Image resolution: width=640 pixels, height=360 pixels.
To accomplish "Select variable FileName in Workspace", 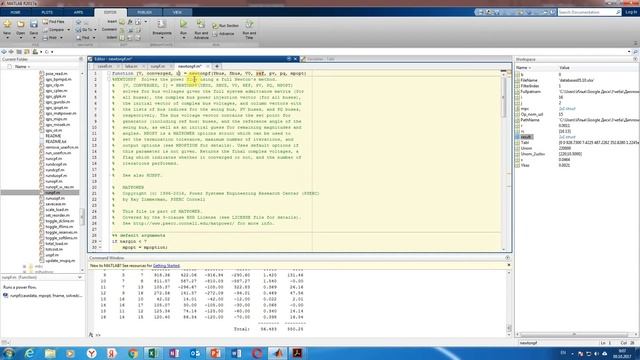I will pos(529,80).
